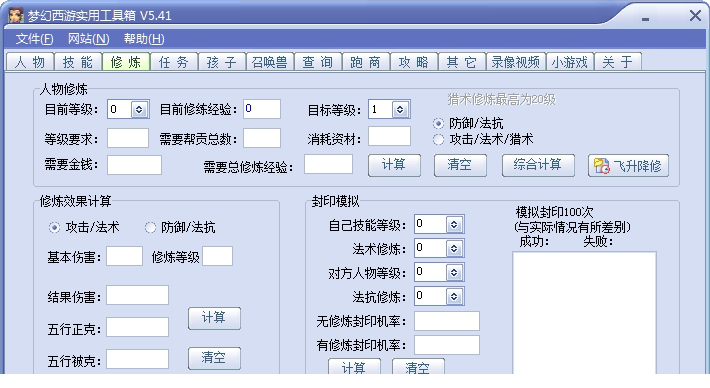Click the 需要总修炼经验 field
This screenshot has width=710, height=388.
pyautogui.click(x=328, y=164)
